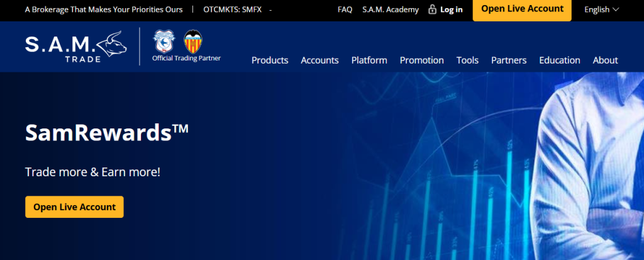The image size is (644, 260).
Task: Click the brokerage tagline in top bar
Action: [x=104, y=9]
